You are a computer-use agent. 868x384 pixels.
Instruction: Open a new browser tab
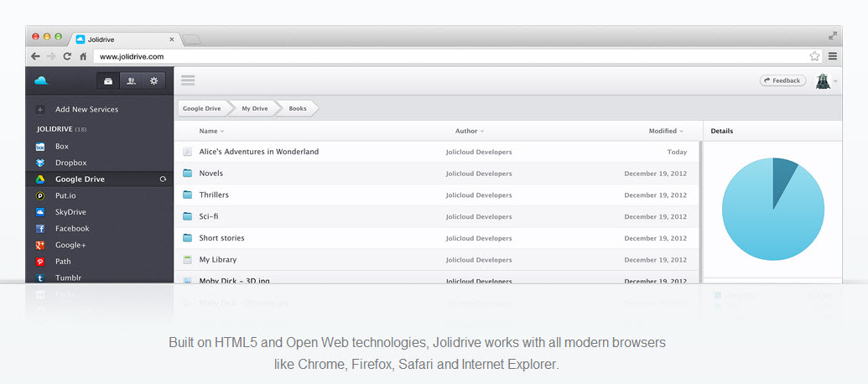[x=191, y=39]
